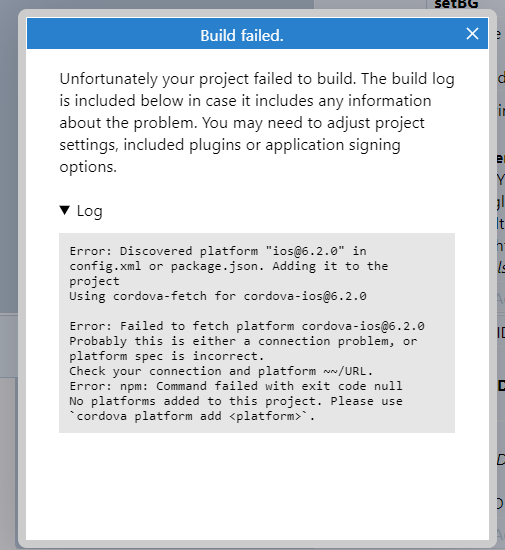Collapse the Log disclosure triangle
This screenshot has height=550, width=505.
pyautogui.click(x=65, y=210)
